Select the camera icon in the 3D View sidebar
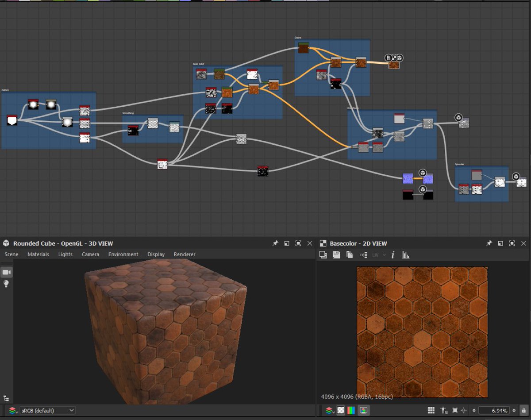This screenshot has width=531, height=420. tap(6, 272)
